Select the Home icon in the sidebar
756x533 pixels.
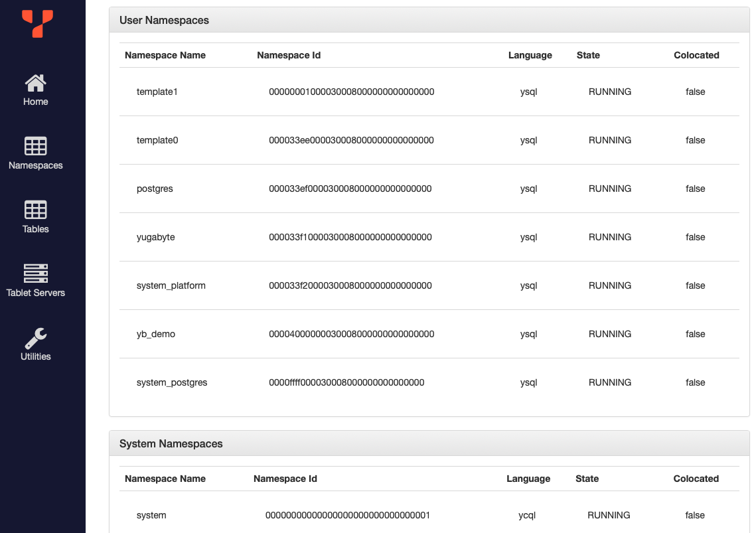[35, 84]
